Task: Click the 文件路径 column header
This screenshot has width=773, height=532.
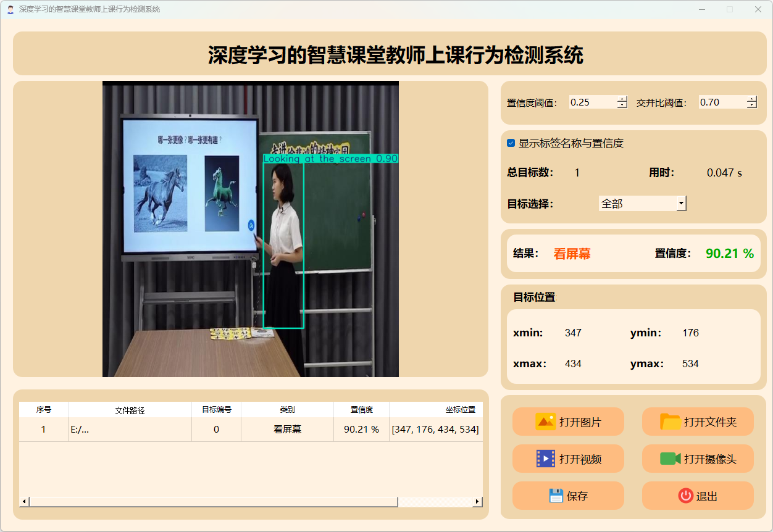Action: [130, 410]
